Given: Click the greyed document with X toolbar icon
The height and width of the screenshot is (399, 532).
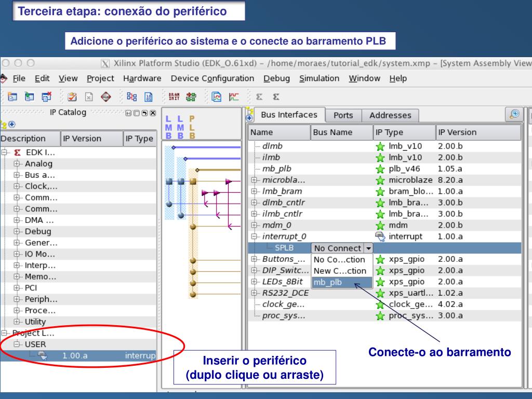Looking at the screenshot, I should click(88, 97).
